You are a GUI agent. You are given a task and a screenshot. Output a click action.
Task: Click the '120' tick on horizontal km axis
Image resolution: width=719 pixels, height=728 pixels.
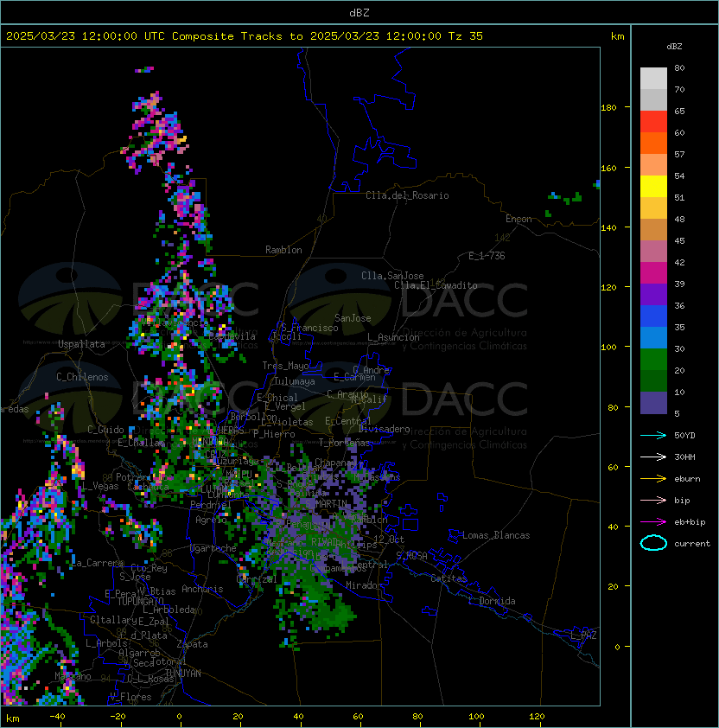537,717
